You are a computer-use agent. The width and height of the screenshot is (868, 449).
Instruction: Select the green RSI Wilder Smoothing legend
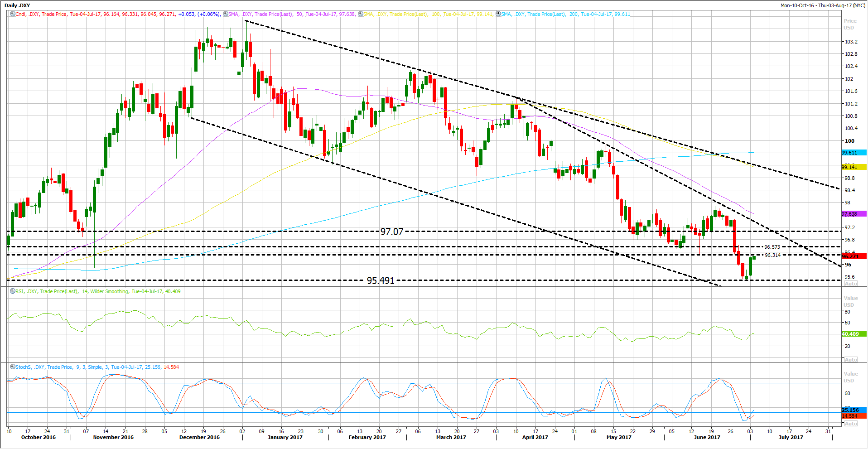[98, 291]
